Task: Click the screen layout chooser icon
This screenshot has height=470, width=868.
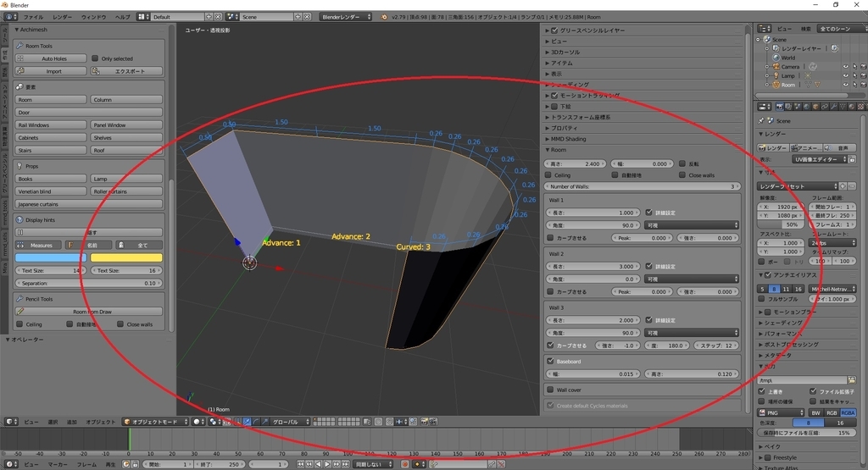Action: [x=142, y=17]
